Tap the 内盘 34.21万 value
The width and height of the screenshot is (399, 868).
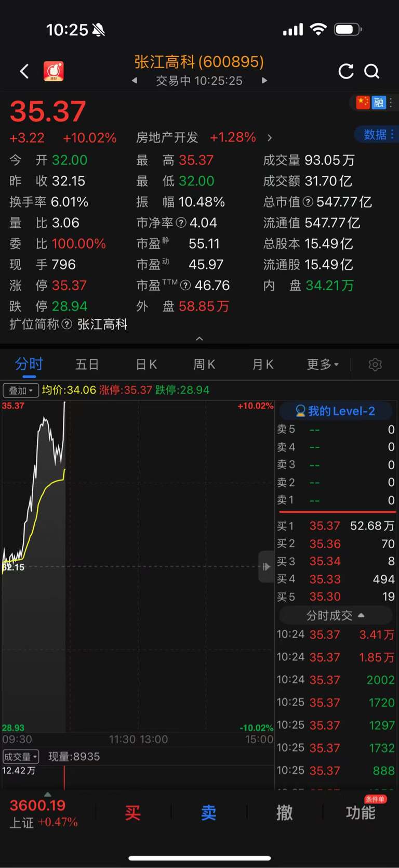point(330,286)
